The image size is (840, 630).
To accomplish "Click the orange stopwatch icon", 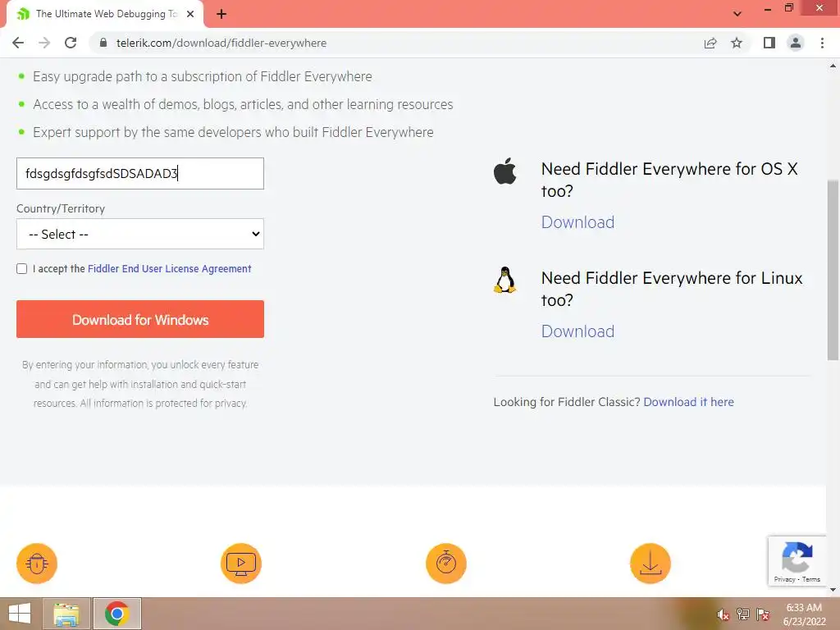I will click(446, 564).
